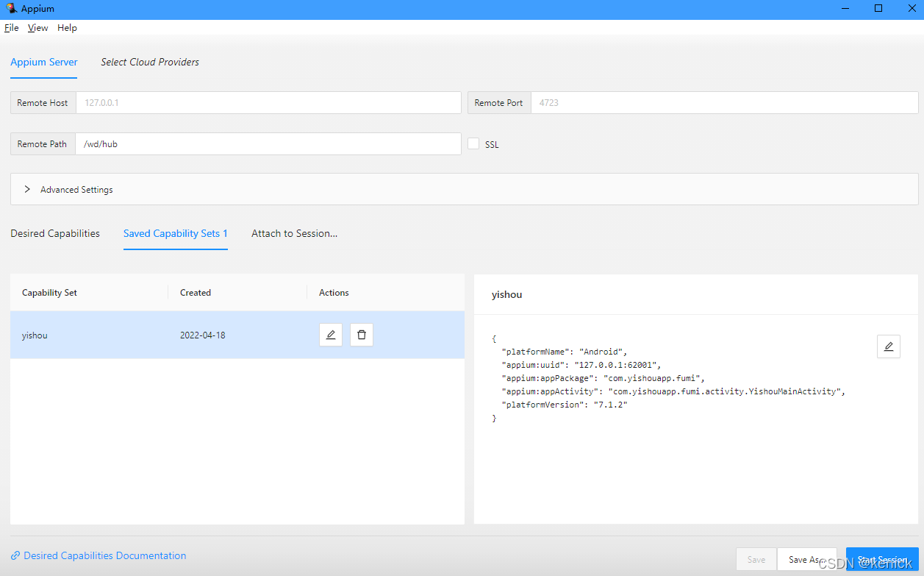
Task: Select Saved Capability Sets tab
Action: click(176, 233)
